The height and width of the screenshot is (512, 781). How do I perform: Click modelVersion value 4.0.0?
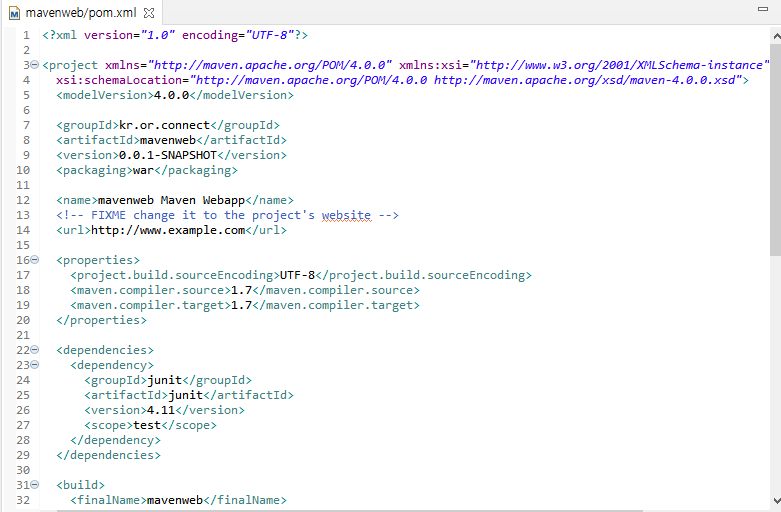[x=171, y=95]
